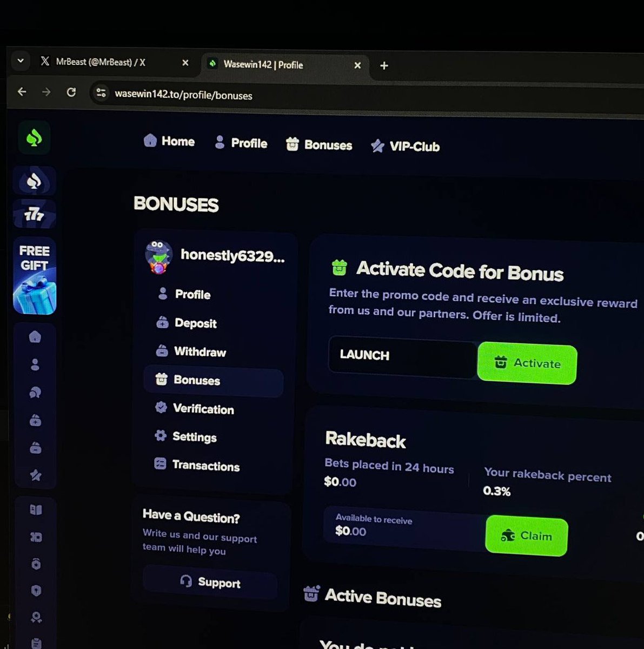Open the 777 slots section icon
This screenshot has width=644, height=649.
click(34, 214)
